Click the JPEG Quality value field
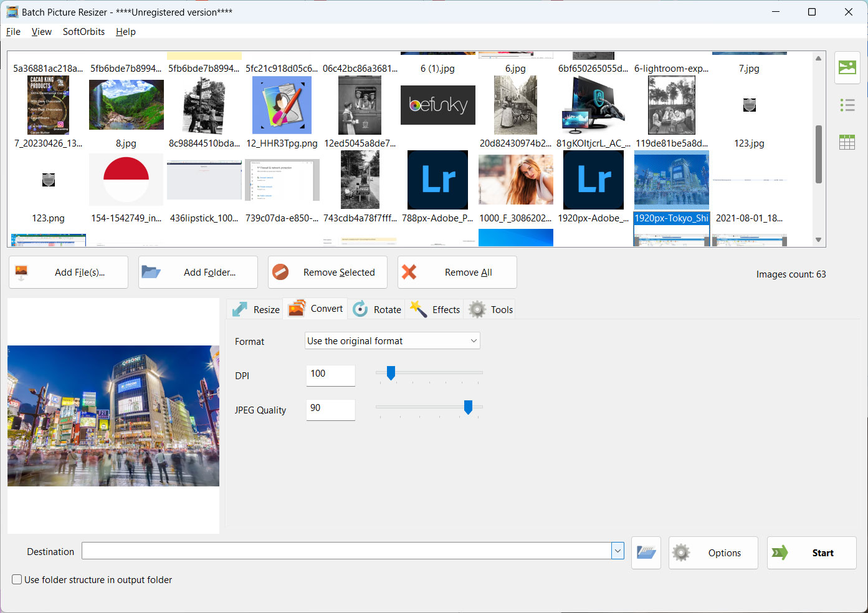The width and height of the screenshot is (868, 613). point(331,409)
